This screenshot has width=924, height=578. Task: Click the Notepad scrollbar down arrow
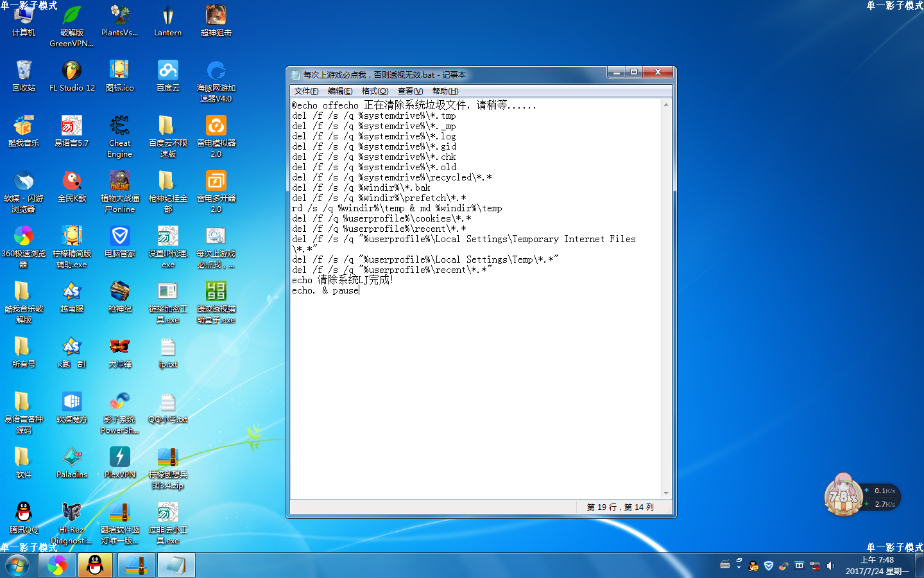pos(666,493)
